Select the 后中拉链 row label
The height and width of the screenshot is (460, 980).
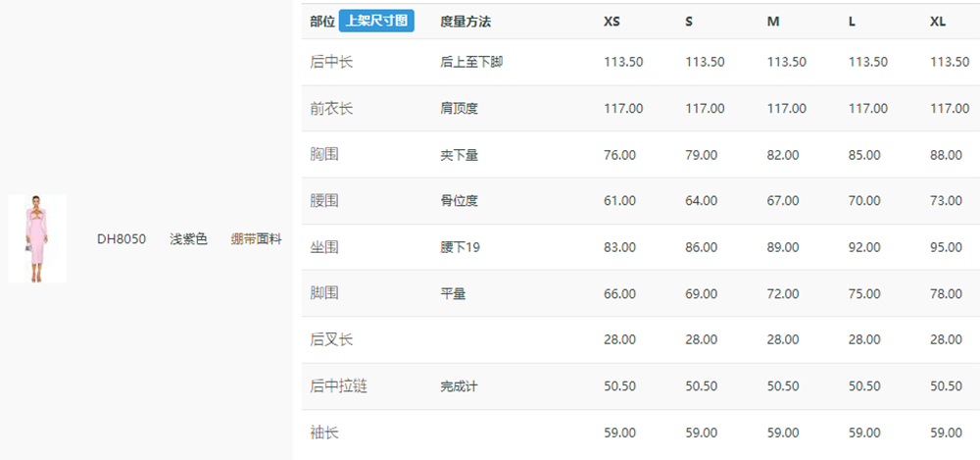339,386
